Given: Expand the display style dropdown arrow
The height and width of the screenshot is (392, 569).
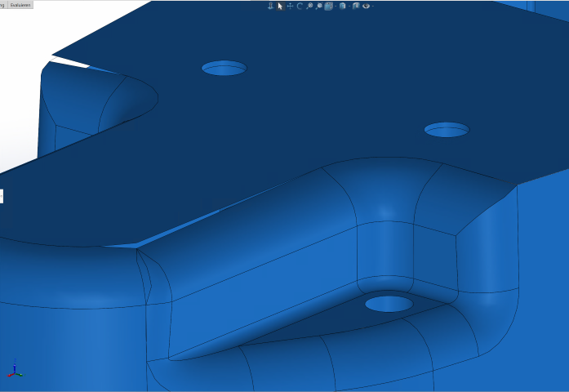Looking at the screenshot, I should pyautogui.click(x=349, y=7).
